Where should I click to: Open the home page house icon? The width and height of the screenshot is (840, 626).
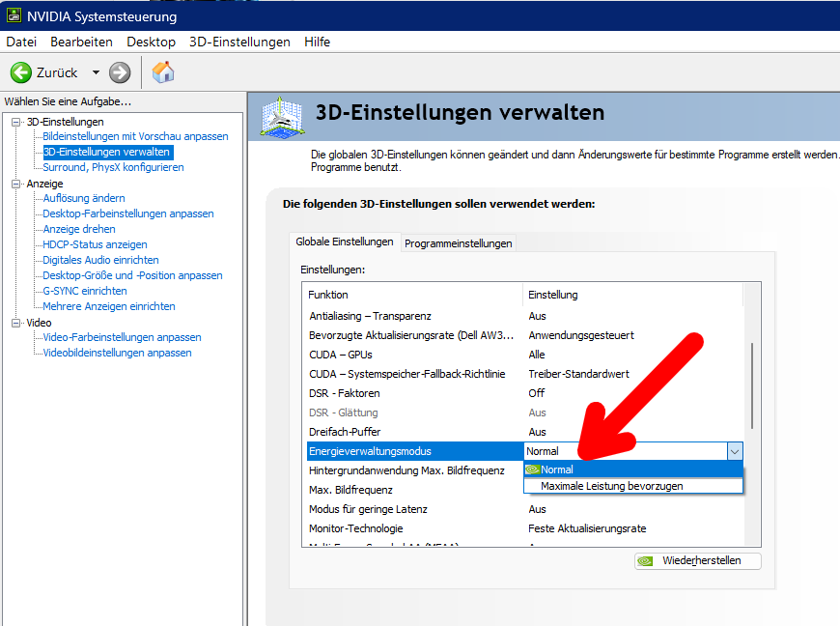pos(163,72)
